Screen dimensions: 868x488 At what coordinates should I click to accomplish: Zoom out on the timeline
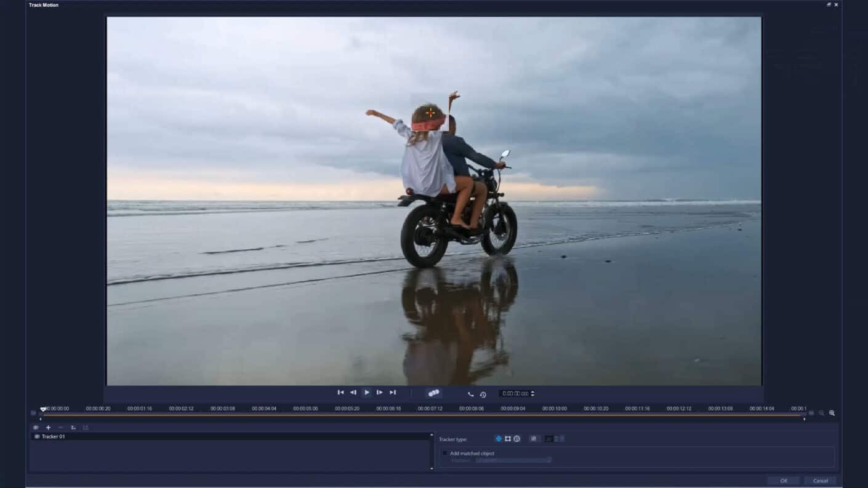coord(821,414)
